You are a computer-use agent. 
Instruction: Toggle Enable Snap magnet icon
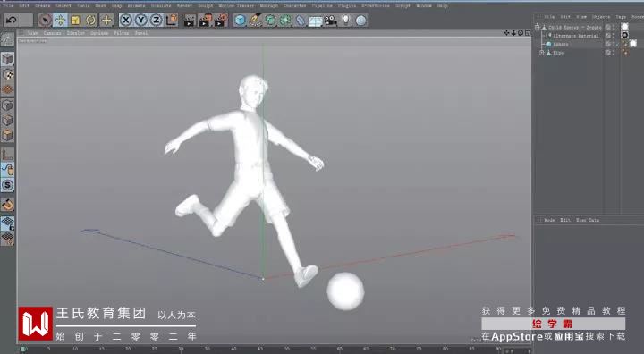click(x=7, y=204)
